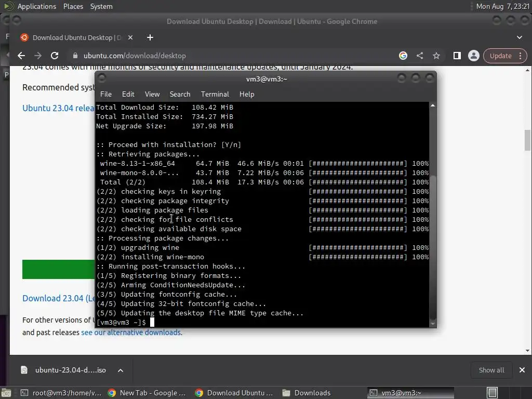This screenshot has height=399, width=532.
Task: Close the Download Ubuntu Desktop tab
Action: [x=130, y=37]
